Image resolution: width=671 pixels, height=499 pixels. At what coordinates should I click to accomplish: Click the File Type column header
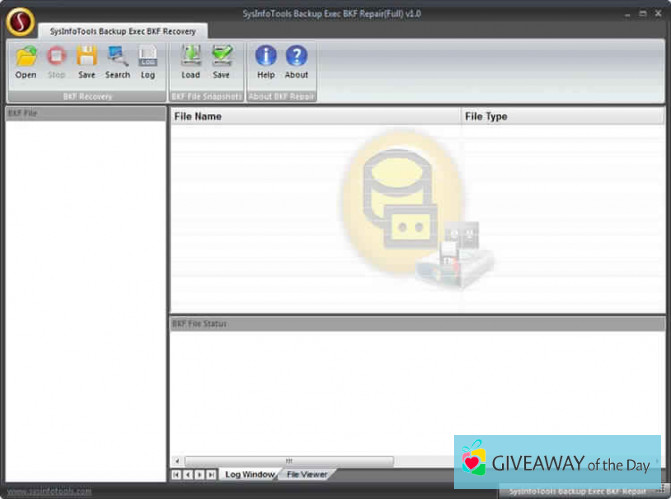pos(562,117)
